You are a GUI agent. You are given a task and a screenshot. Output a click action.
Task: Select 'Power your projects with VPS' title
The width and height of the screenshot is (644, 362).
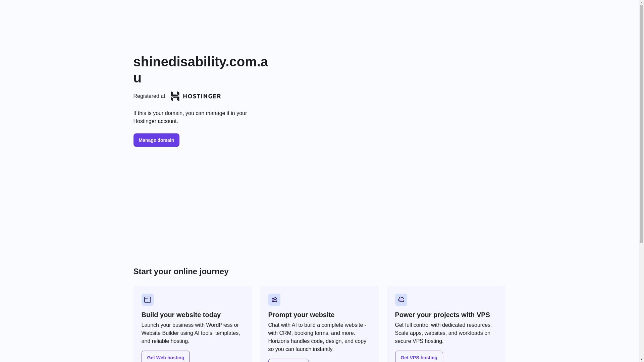442,315
